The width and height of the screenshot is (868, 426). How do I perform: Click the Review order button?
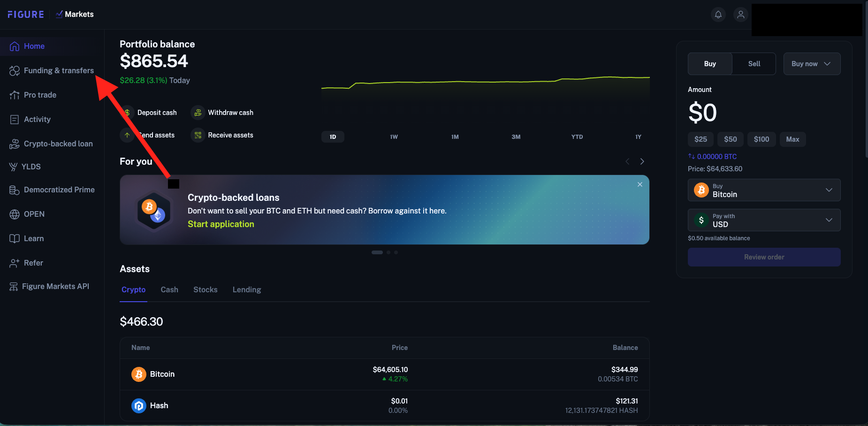(764, 257)
